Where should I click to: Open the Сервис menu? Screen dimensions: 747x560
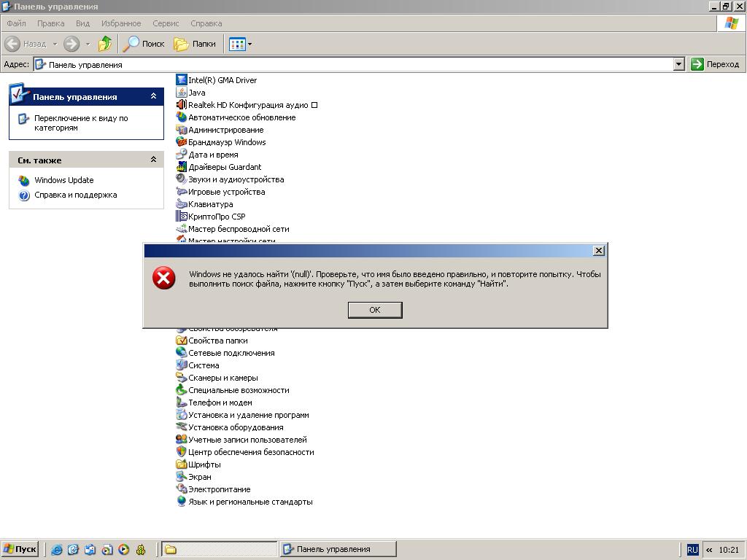point(166,23)
